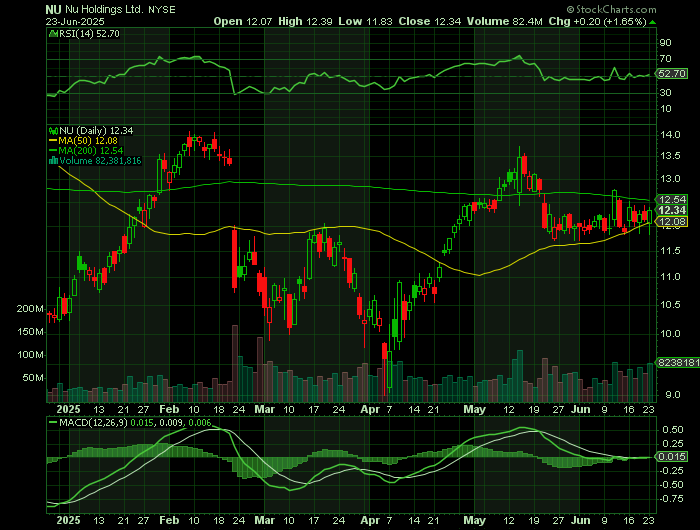Click the RSI 70 level label
The height and width of the screenshot is (530, 700).
pos(666,59)
